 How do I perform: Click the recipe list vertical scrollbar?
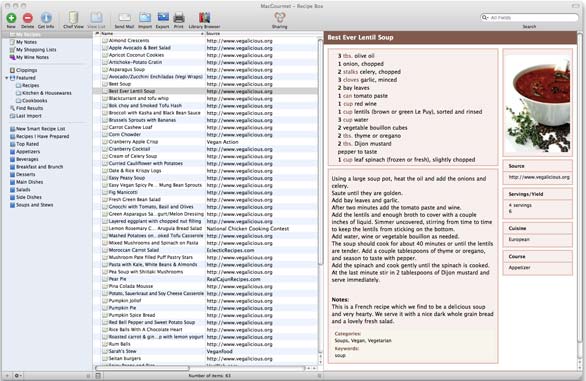point(320,151)
